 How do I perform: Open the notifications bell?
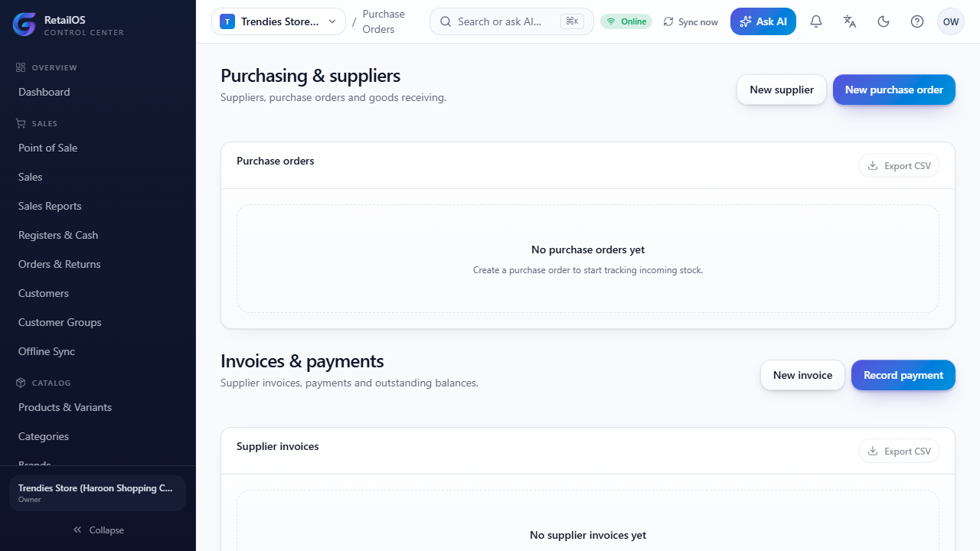(816, 21)
